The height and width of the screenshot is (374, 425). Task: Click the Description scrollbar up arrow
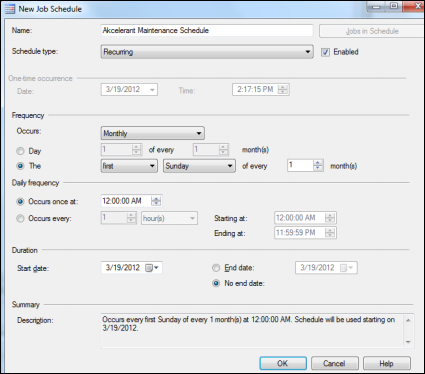[x=408, y=320]
